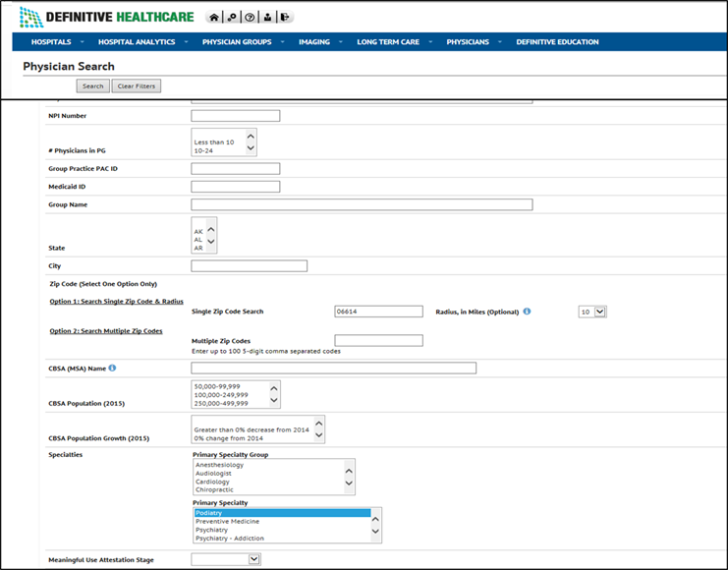The height and width of the screenshot is (570, 728).
Task: Expand the Hospital Analytics menu arrow
Action: point(187,42)
